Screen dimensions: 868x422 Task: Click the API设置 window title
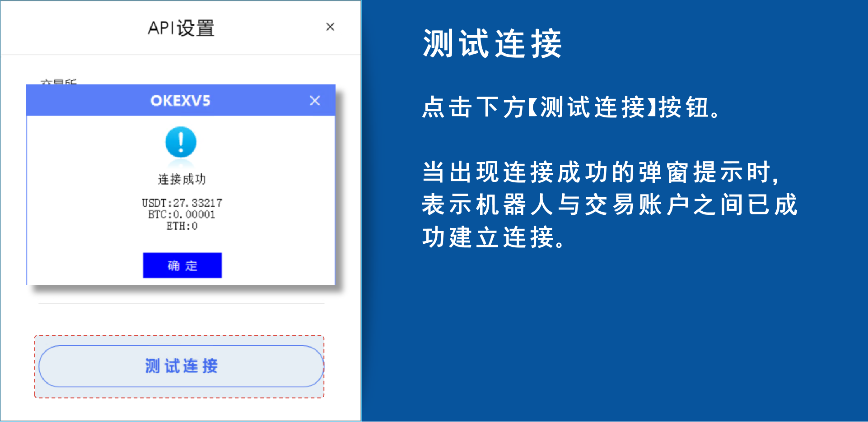coord(181,28)
